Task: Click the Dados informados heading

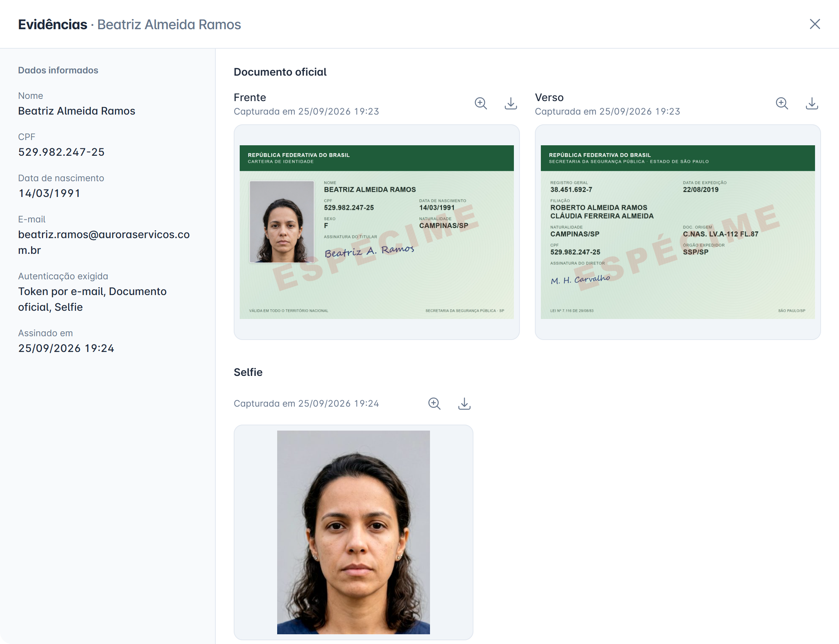Action: pyautogui.click(x=58, y=70)
